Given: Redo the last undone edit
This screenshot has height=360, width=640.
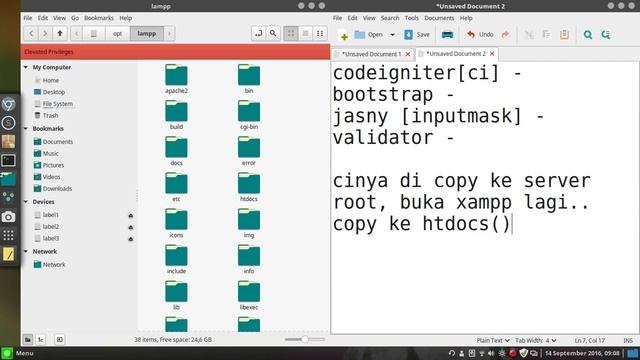Looking at the screenshot, I should (505, 35).
